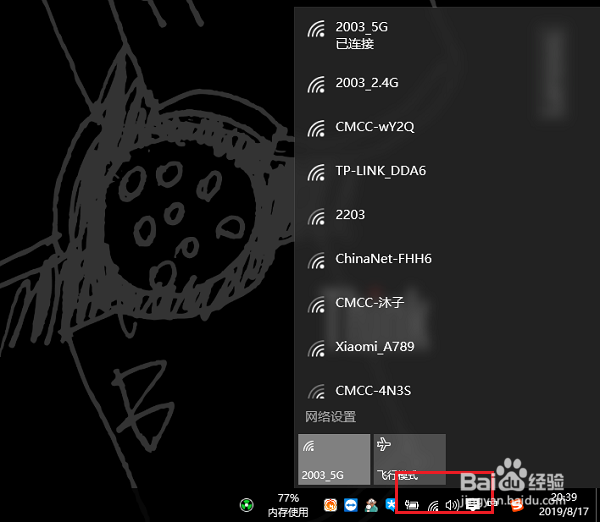Pick the TP-LINK_DDA6 network
Screen dimensions: 600x522
[447, 171]
